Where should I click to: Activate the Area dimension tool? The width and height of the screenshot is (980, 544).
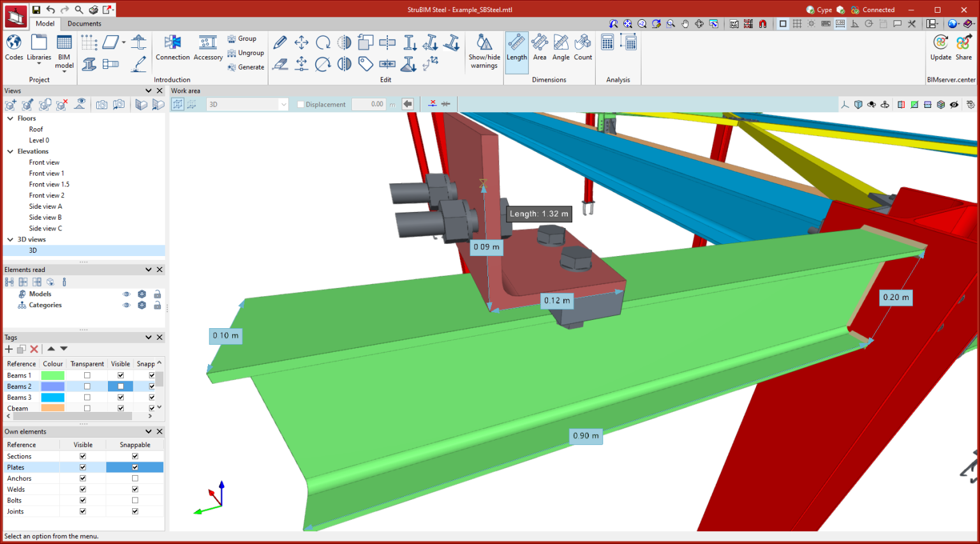click(540, 48)
